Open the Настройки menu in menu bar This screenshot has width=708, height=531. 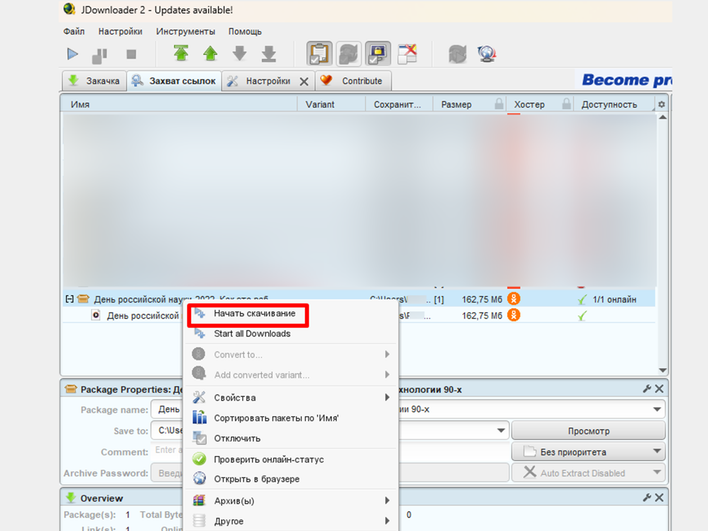tap(120, 31)
